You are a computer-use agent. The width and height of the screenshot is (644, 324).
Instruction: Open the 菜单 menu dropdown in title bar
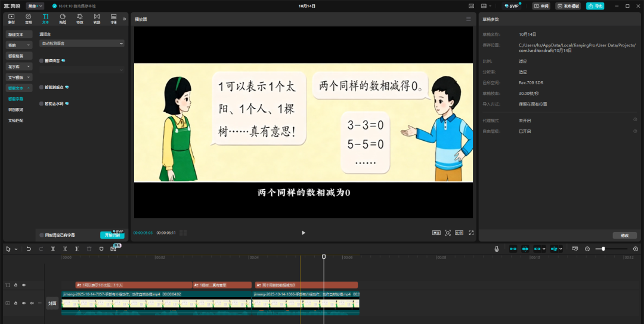tap(35, 6)
